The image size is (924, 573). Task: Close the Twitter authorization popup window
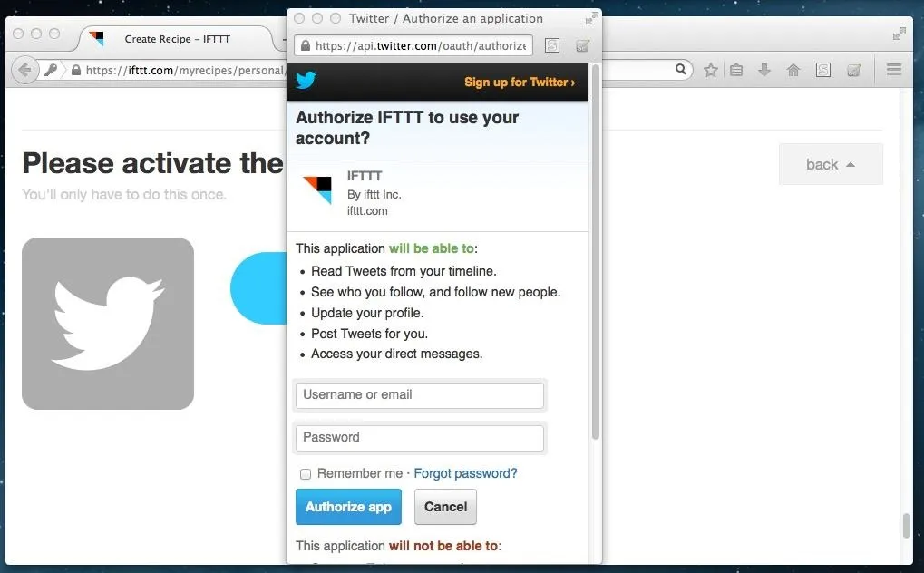point(299,18)
